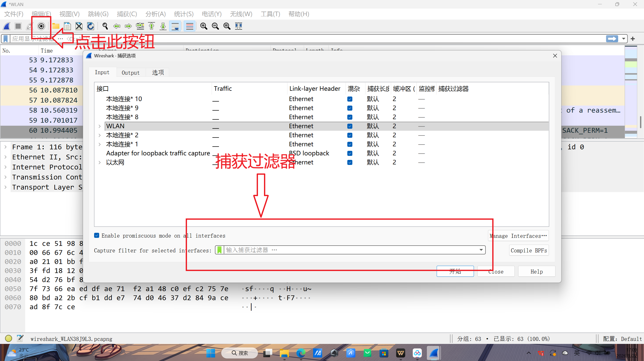
Task: Toggle promiscuous checkbox for 以太网 interface
Action: pos(350,162)
